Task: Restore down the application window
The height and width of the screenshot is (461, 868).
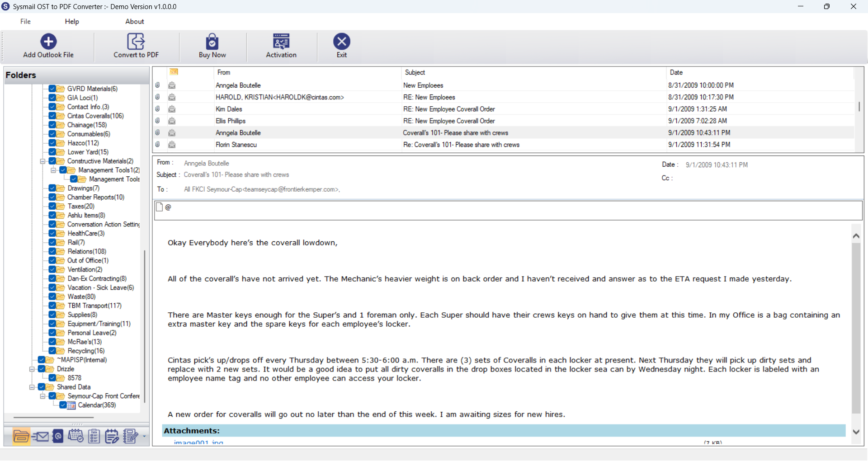Action: pos(827,6)
